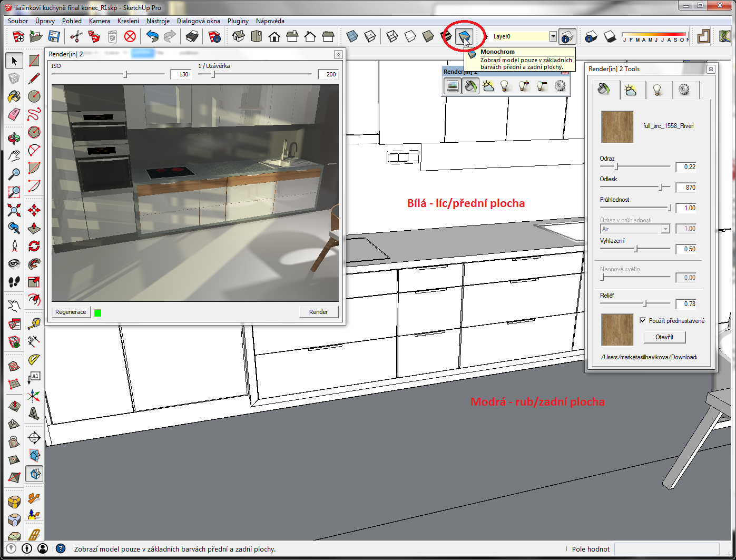This screenshot has width=736, height=560.
Task: Switch to the light bulb tab
Action: pos(657,90)
